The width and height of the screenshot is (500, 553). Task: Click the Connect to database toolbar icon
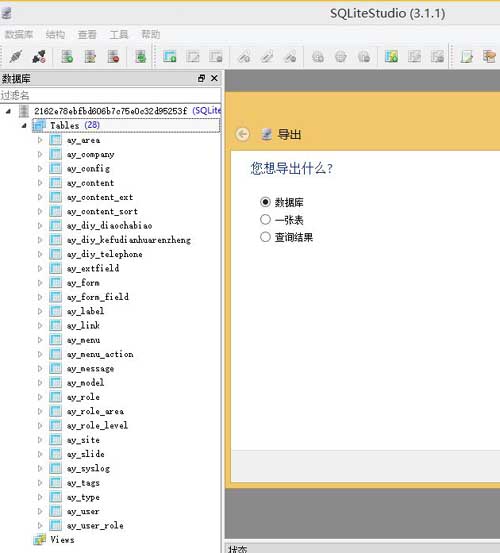point(16,56)
